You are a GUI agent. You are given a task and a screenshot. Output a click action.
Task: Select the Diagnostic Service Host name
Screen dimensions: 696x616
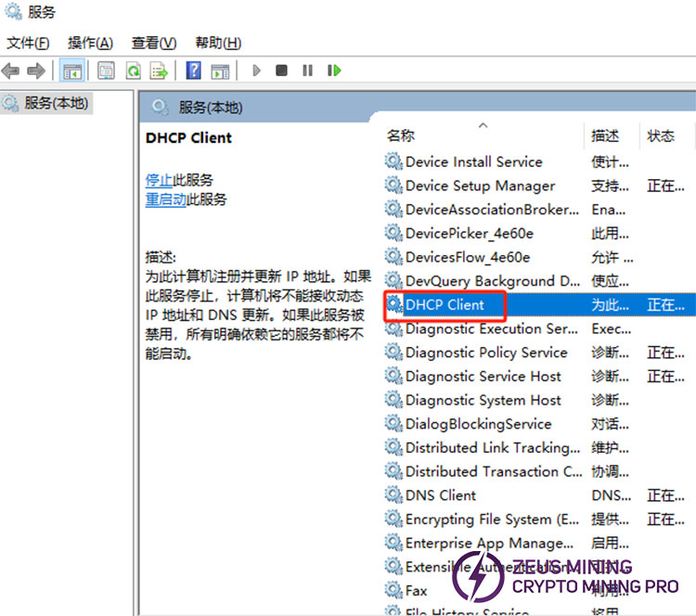click(483, 377)
